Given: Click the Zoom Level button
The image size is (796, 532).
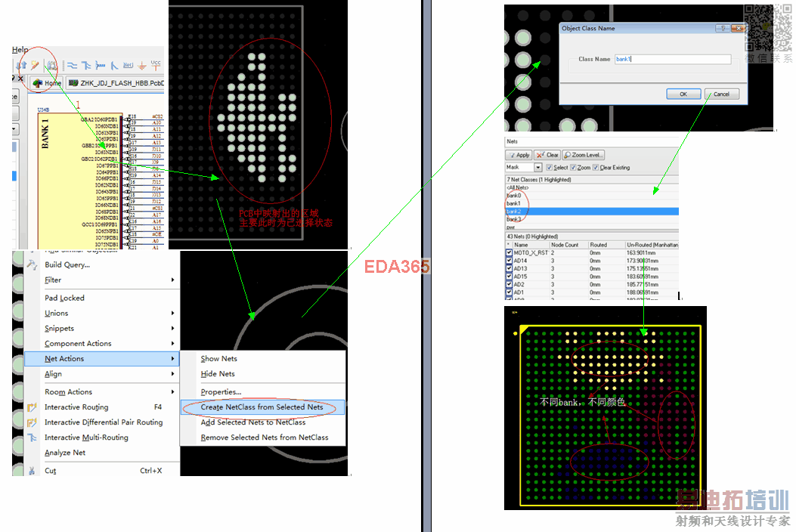Looking at the screenshot, I should (x=584, y=155).
